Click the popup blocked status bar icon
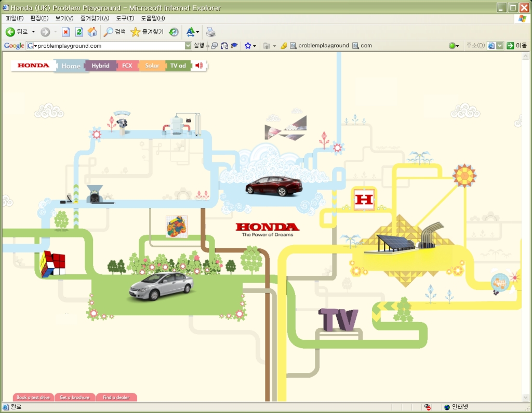Image resolution: width=532 pixels, height=413 pixels. click(x=427, y=407)
